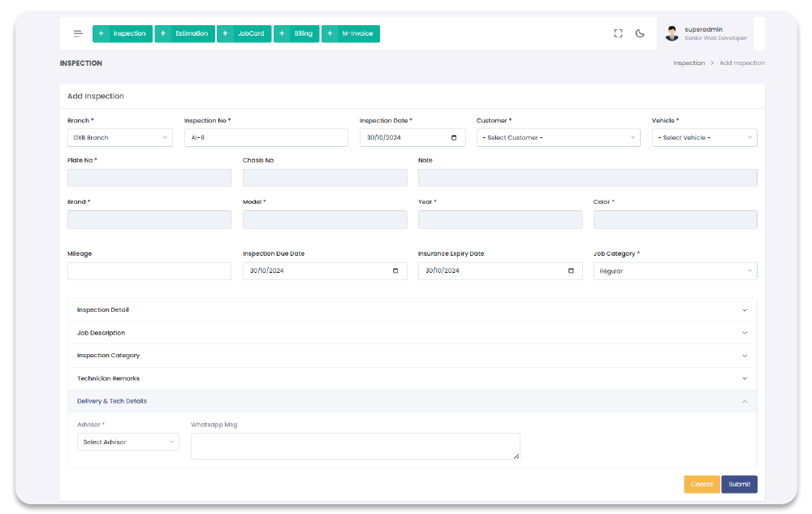Open the Branch dropdown

tap(120, 138)
